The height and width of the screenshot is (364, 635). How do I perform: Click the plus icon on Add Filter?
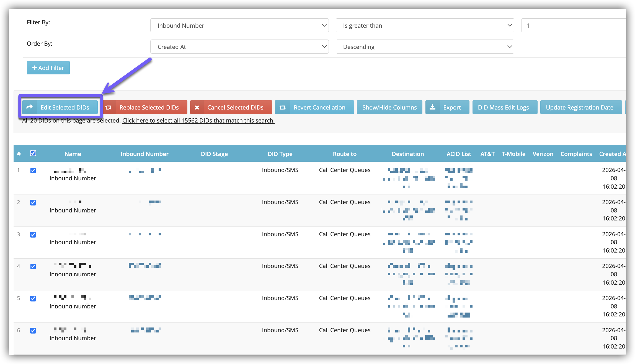click(35, 68)
